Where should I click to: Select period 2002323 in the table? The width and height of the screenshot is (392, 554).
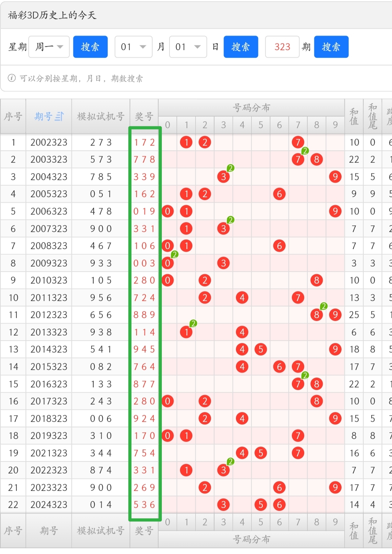(49, 142)
